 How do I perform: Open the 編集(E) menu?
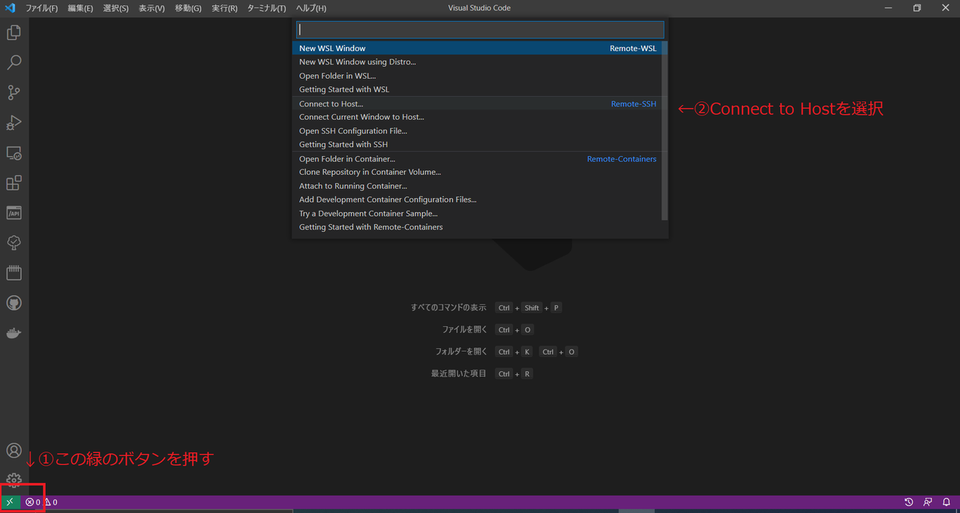[x=81, y=8]
